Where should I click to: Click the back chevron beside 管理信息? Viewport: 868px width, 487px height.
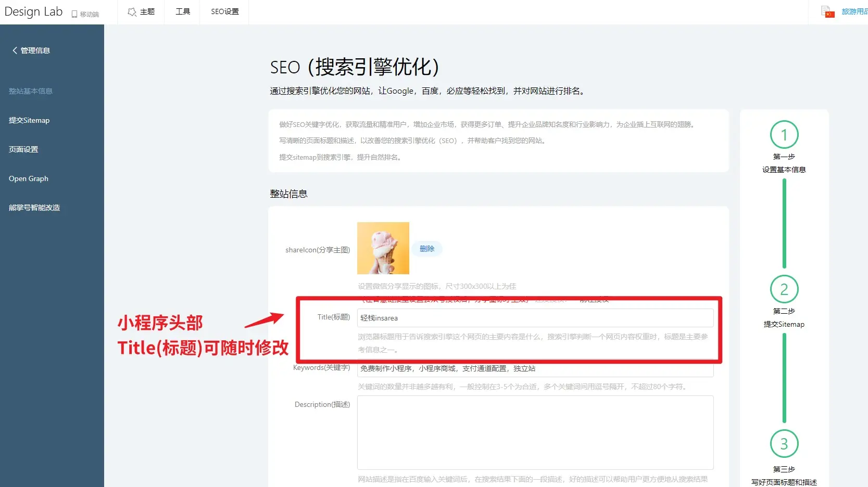point(15,50)
